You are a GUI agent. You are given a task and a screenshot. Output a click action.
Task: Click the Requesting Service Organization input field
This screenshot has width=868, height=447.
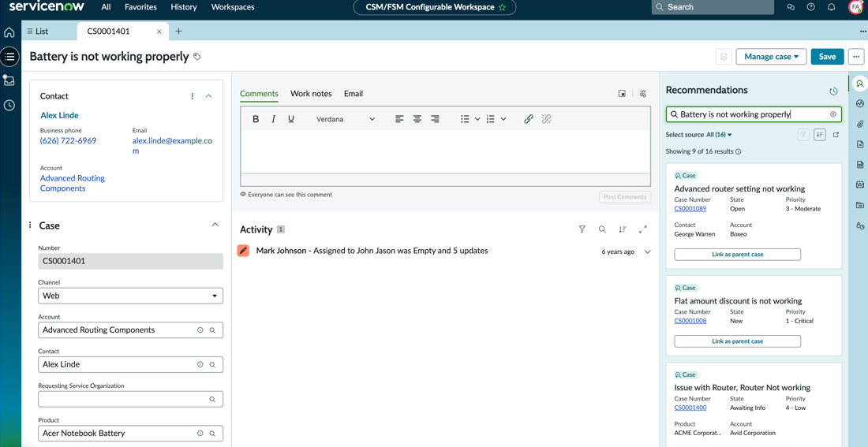(131, 399)
